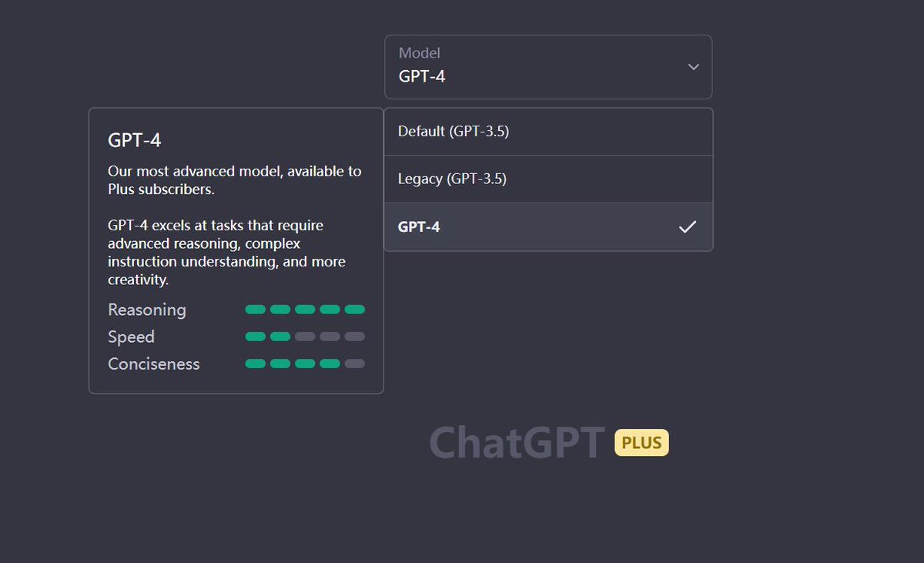The image size is (924, 563).
Task: Select the GPT-4 option in the list
Action: 548,226
